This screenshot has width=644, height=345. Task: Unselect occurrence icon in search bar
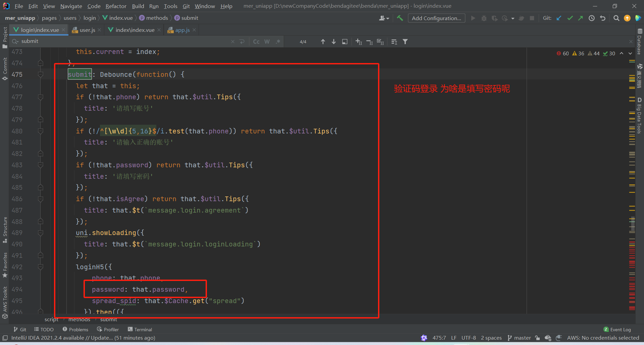[x=369, y=42]
